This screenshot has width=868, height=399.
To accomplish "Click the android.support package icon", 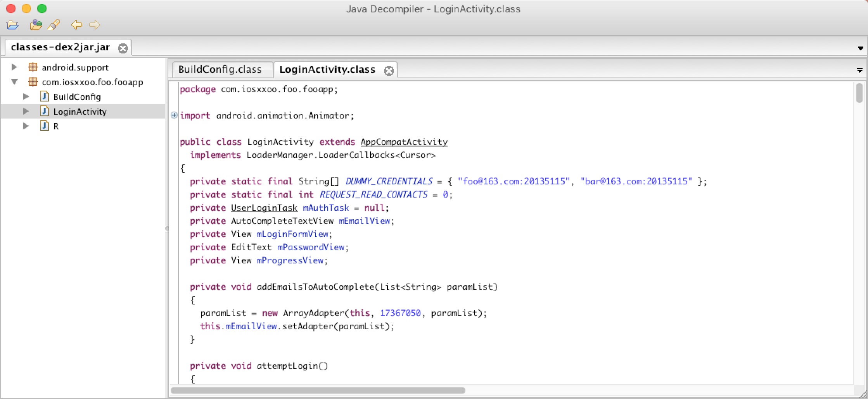I will pyautogui.click(x=33, y=67).
